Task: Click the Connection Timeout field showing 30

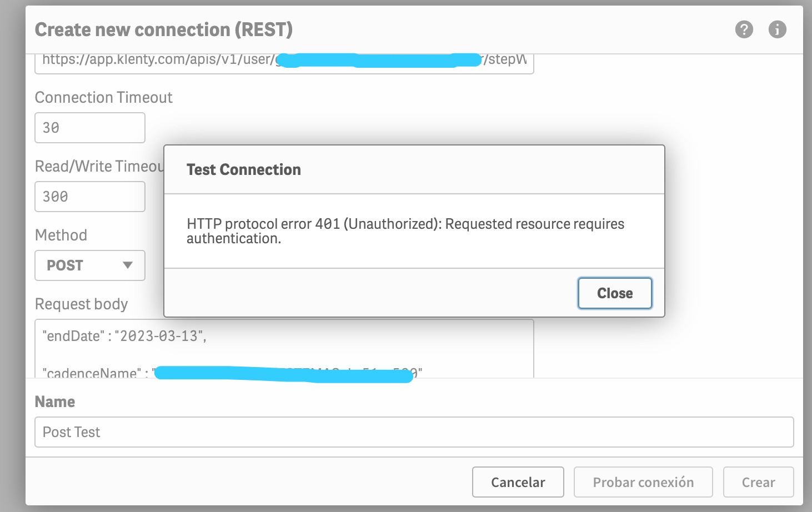Action: (x=89, y=128)
